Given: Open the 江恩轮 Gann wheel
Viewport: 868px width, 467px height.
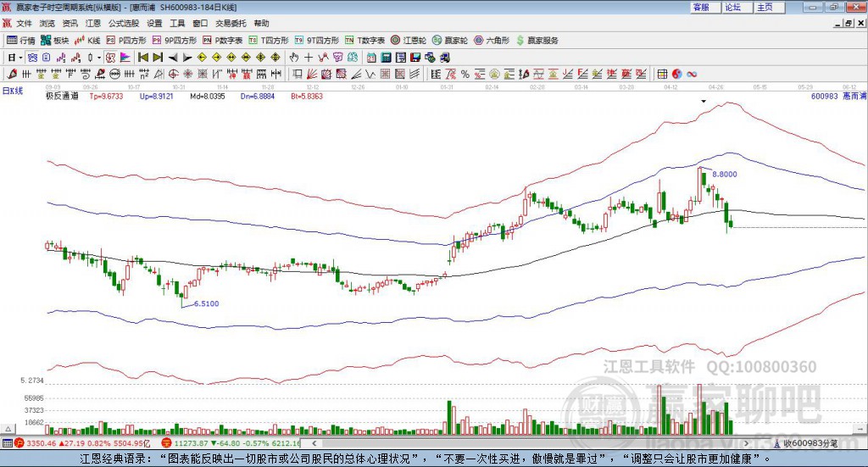Looking at the screenshot, I should (409, 41).
